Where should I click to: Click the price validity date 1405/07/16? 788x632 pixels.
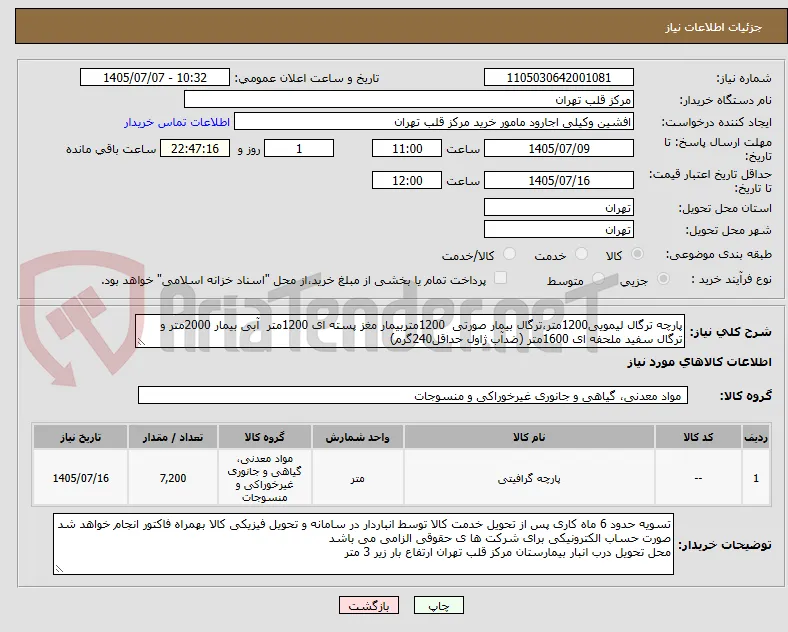pos(558,180)
